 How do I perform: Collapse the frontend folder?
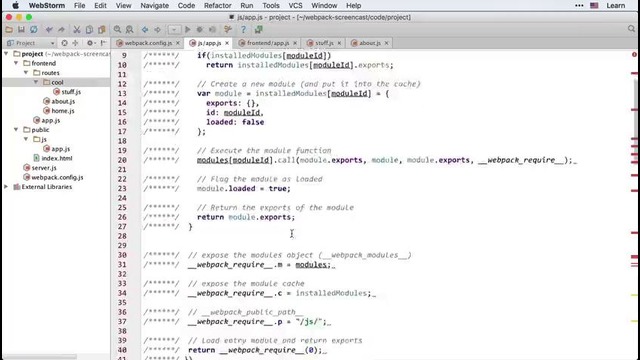tap(16, 63)
